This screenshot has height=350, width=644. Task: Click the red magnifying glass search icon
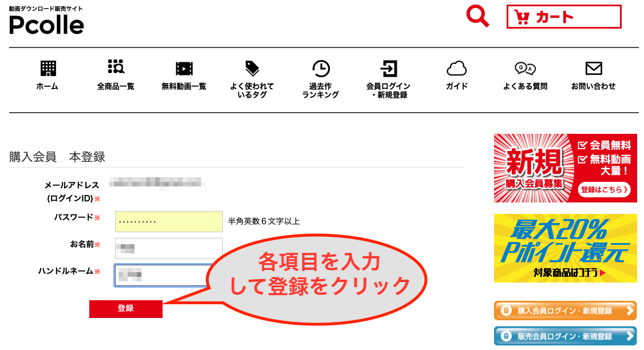pos(477,16)
